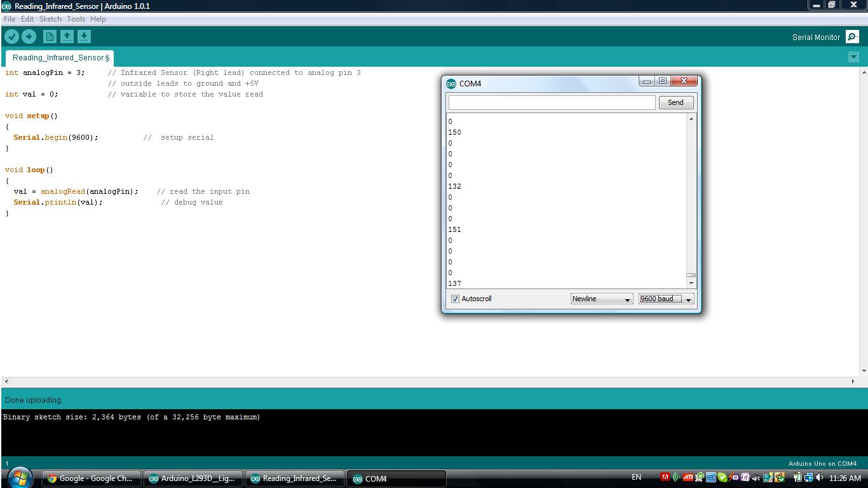This screenshot has height=488, width=868.
Task: Click the 'Serial.begin(9600);' code line
Action: point(56,137)
